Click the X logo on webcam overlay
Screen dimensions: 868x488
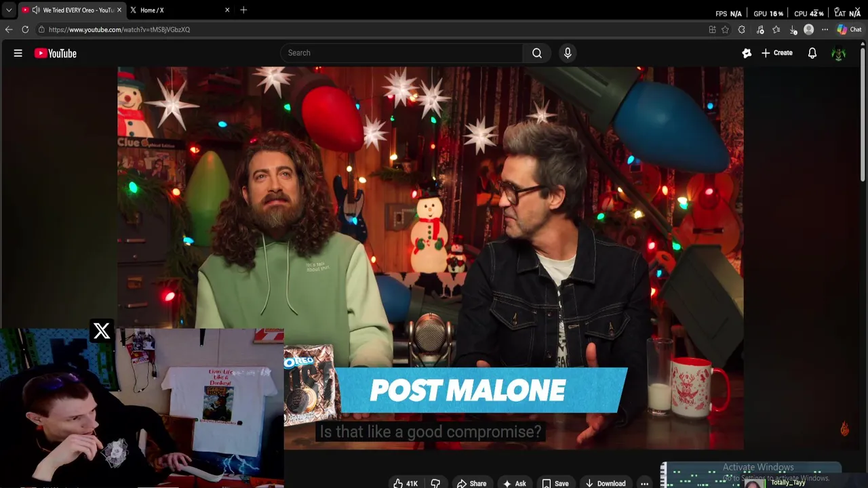pyautogui.click(x=102, y=331)
